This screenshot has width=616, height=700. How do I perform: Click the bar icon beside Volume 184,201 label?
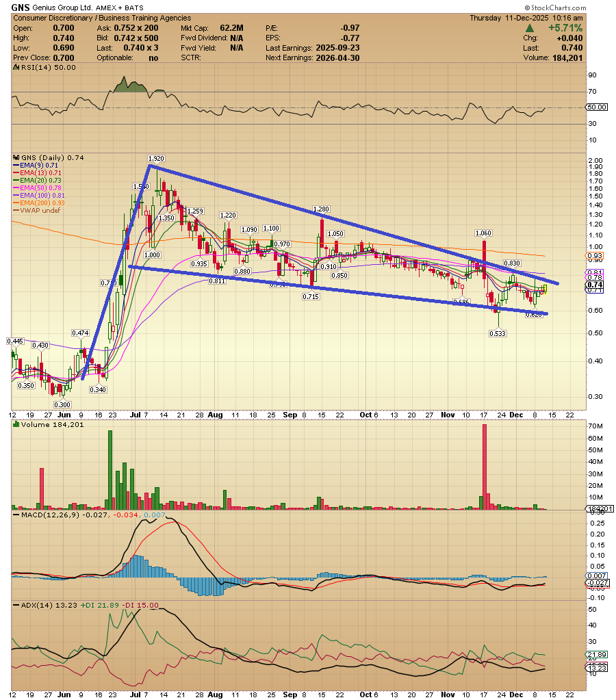point(16,424)
